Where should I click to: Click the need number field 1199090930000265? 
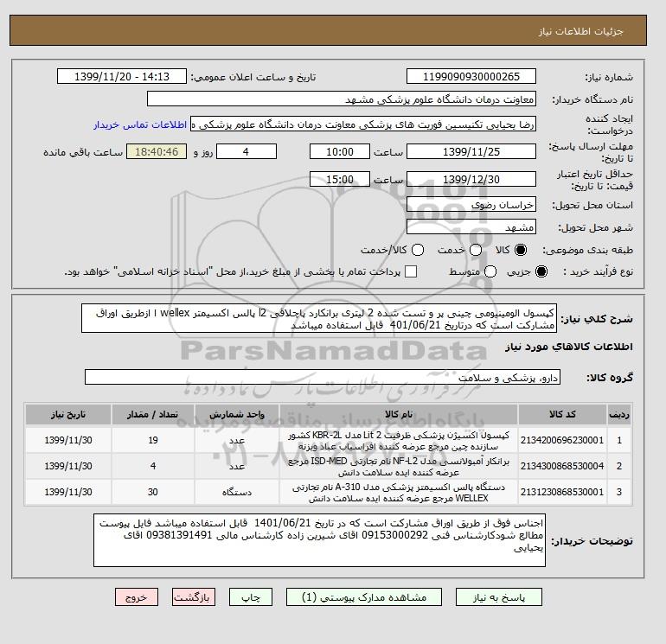[x=471, y=76]
